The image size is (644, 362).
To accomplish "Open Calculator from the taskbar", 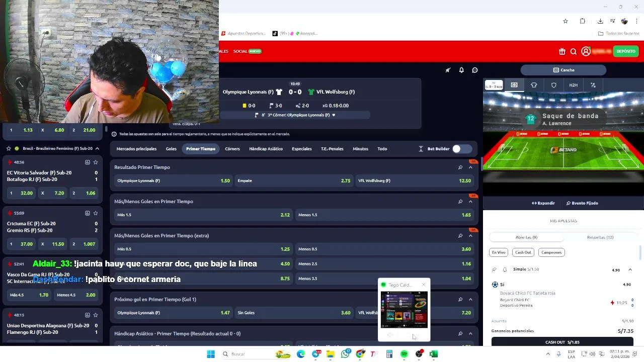I will pos(389,354).
